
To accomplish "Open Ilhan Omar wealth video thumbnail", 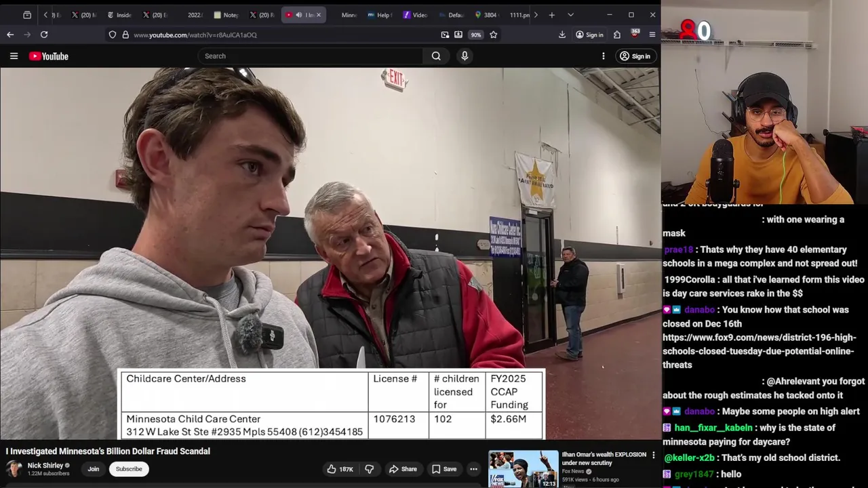I will pyautogui.click(x=524, y=469).
